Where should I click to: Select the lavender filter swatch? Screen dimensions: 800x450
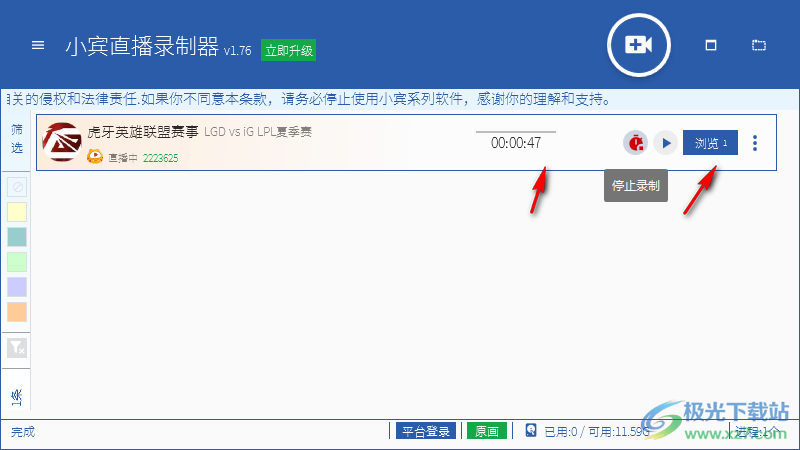tap(17, 287)
